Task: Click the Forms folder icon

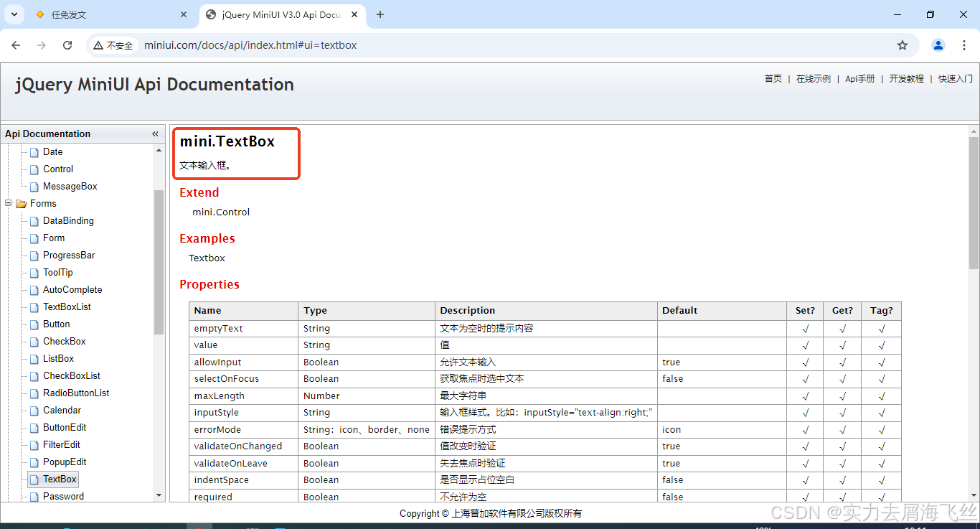Action: 21,203
